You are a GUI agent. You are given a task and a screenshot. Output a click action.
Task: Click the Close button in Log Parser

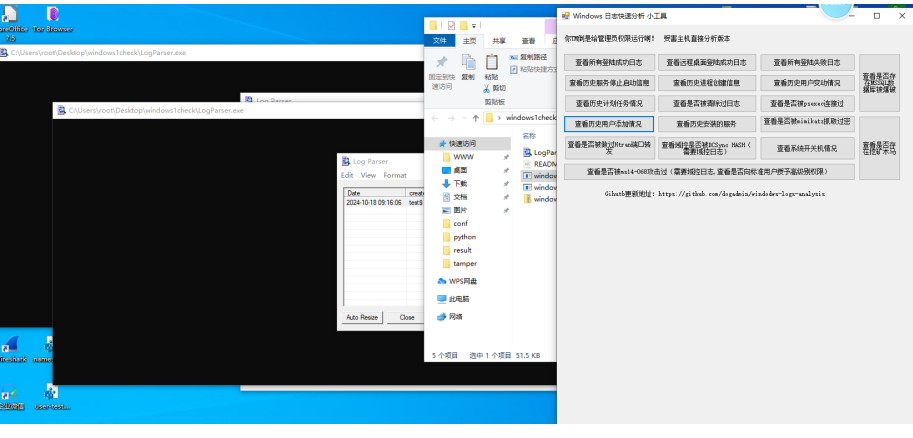click(407, 317)
